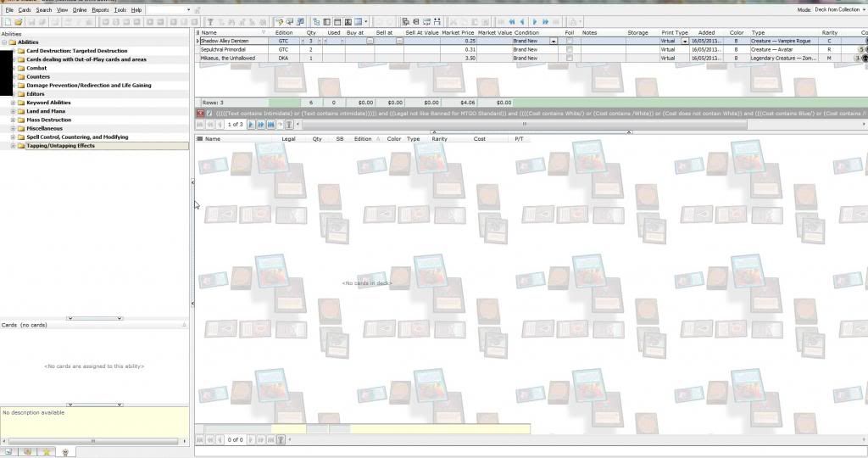Sort deck by Cost column header
868x458 pixels.
point(480,139)
